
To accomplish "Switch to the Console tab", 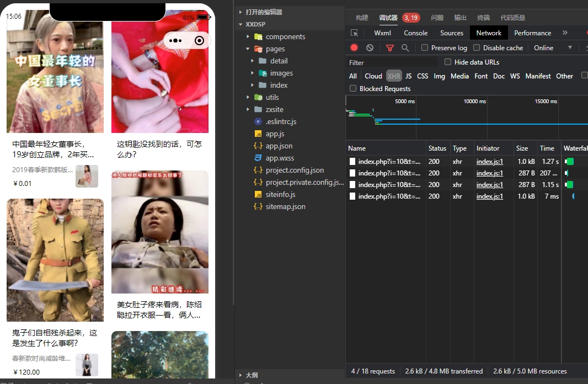I will (x=415, y=33).
